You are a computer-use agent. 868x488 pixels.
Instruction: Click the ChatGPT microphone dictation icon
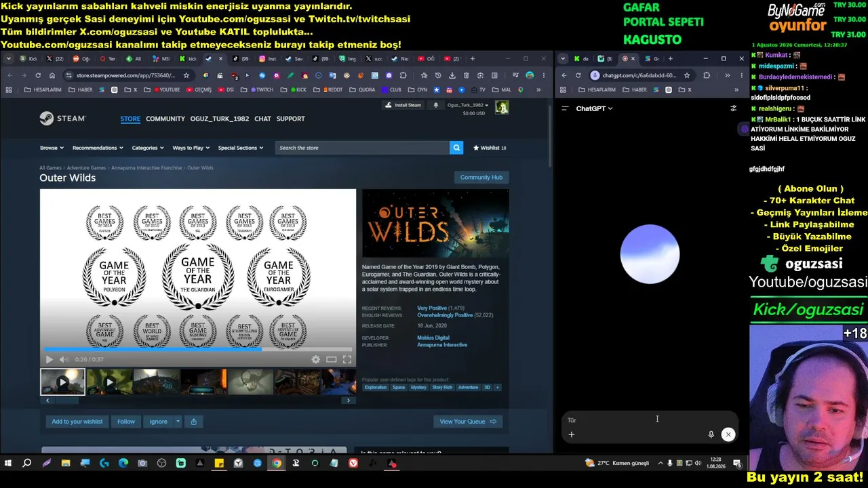(x=711, y=434)
